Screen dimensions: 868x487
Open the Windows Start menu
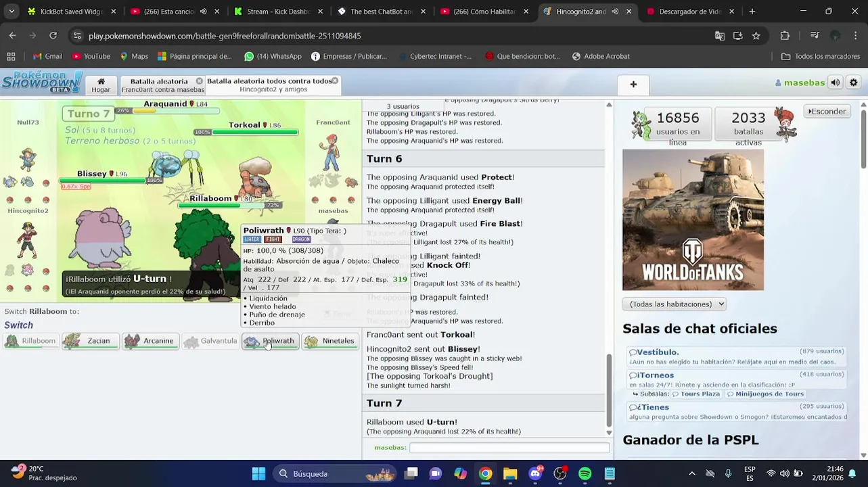[x=258, y=473]
